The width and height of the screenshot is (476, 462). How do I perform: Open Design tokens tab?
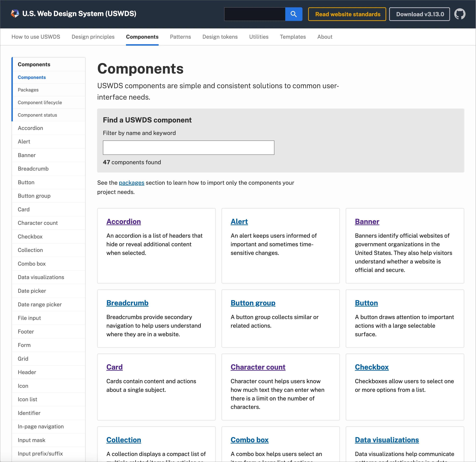tap(220, 37)
